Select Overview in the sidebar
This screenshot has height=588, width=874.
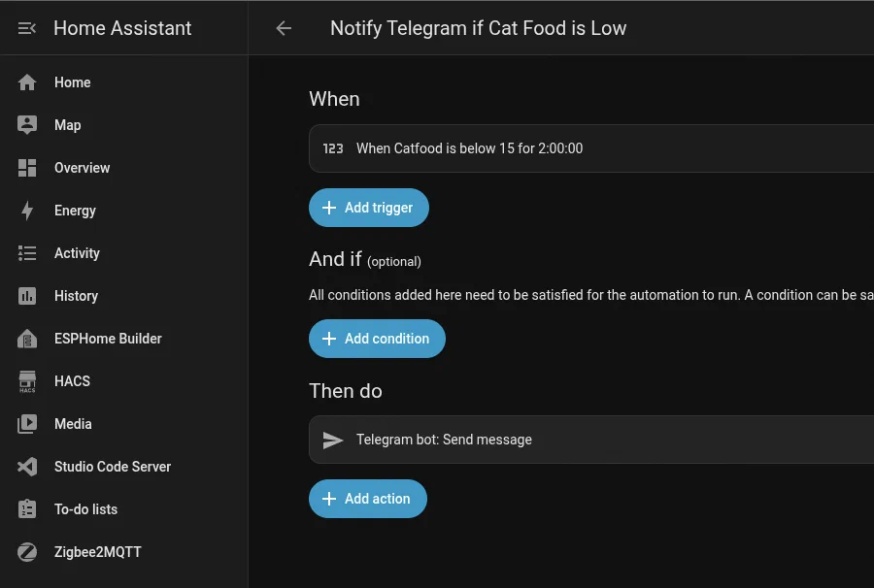coord(82,168)
